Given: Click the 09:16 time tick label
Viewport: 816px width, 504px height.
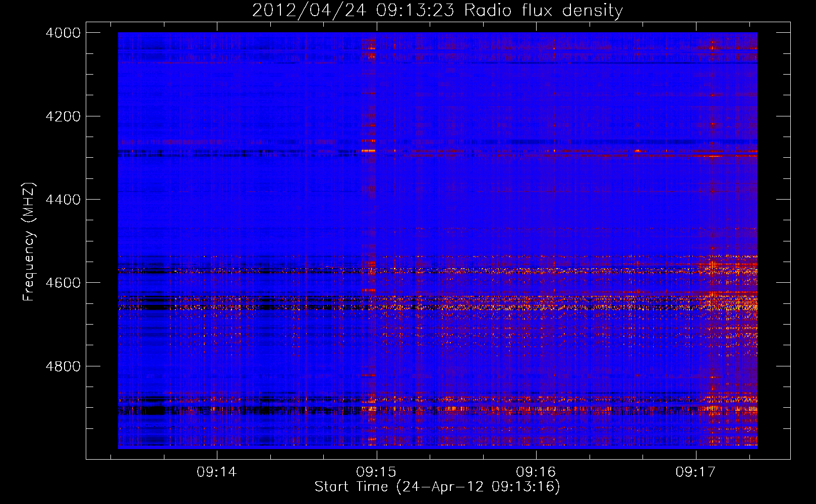Looking at the screenshot, I should click(x=536, y=472).
